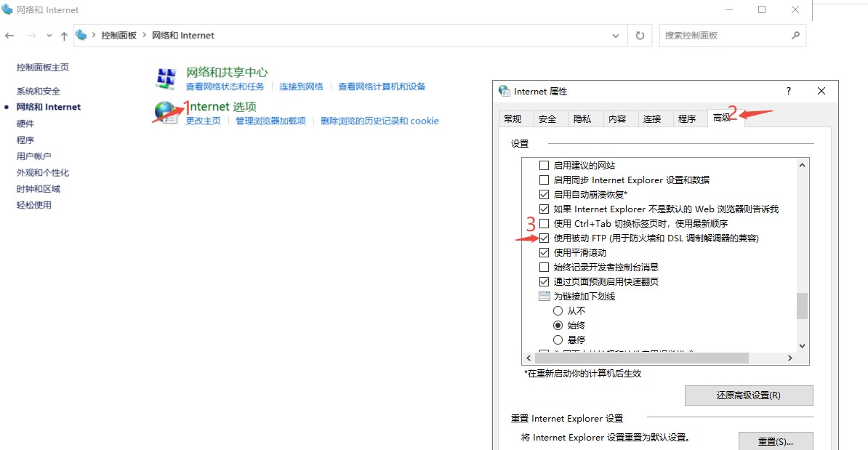Select the 从不 underline radio option
Screen dimensions: 868x450
pos(558,310)
